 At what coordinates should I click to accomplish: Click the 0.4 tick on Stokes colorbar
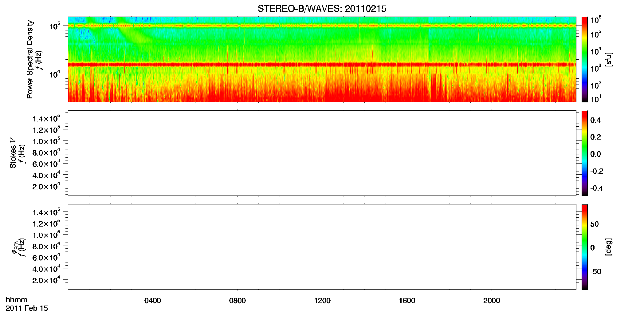595,120
